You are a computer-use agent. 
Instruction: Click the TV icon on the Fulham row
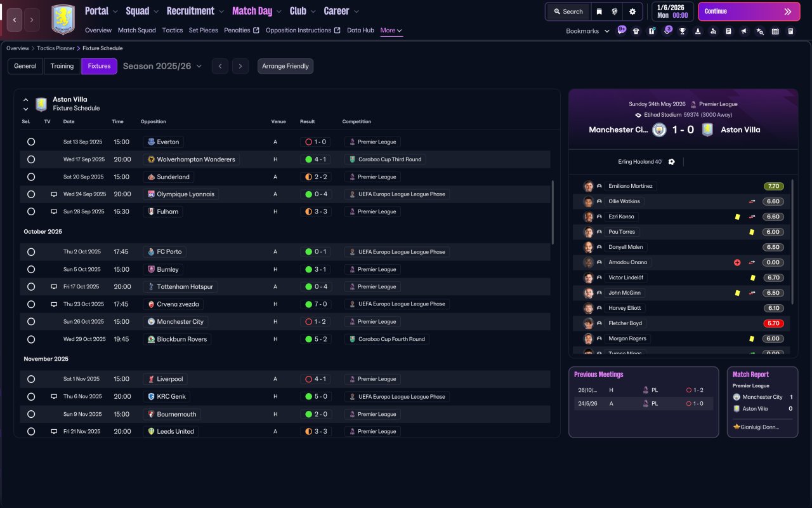[54, 211]
